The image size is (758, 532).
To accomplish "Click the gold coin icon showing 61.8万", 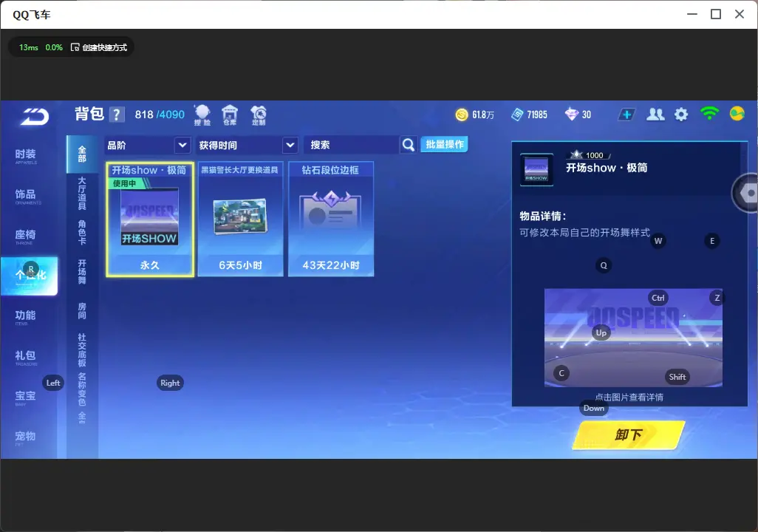I will (462, 115).
